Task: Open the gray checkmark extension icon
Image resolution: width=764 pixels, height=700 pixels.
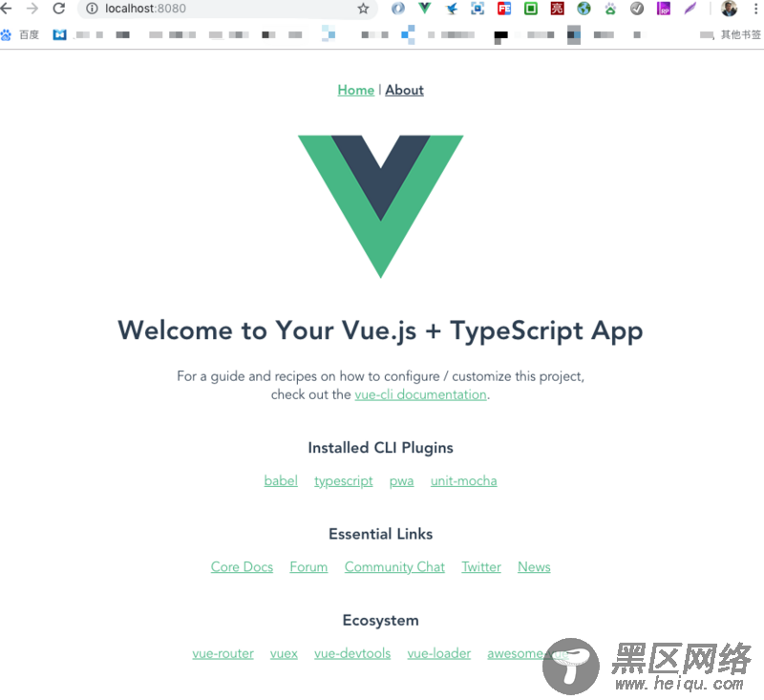Action: pyautogui.click(x=637, y=9)
